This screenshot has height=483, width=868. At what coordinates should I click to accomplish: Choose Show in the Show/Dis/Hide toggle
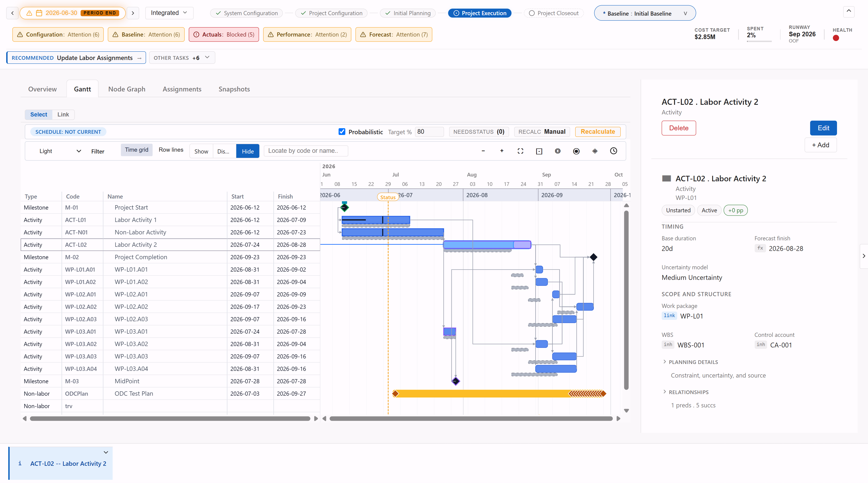pyautogui.click(x=201, y=151)
